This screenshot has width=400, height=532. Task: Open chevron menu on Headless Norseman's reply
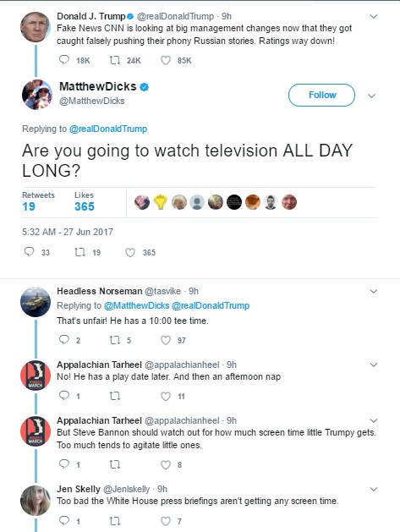[x=374, y=291]
